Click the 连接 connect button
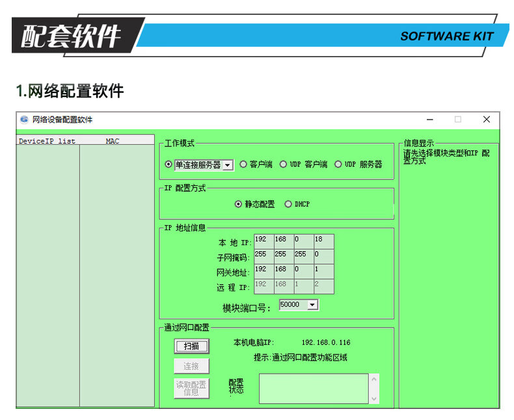This screenshot has height=420, width=514. click(x=191, y=366)
